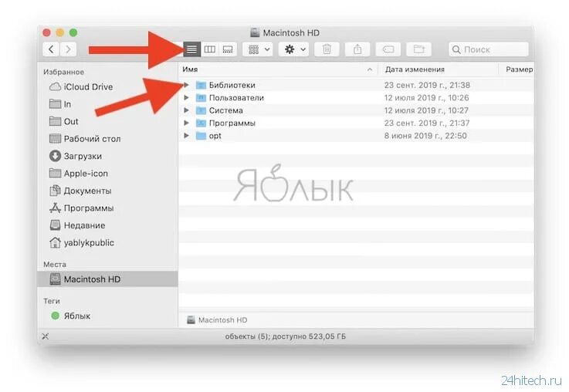Expand the opt folder triangle

pyautogui.click(x=186, y=136)
